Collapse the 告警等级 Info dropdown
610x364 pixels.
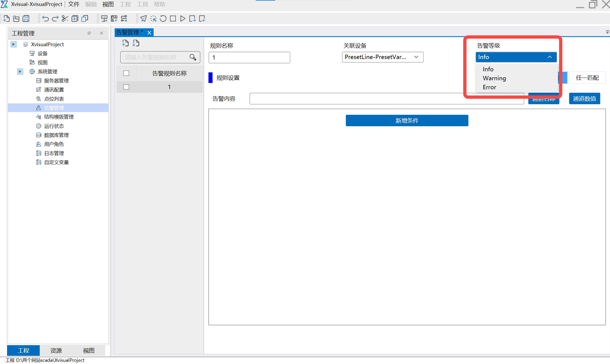[516, 57]
